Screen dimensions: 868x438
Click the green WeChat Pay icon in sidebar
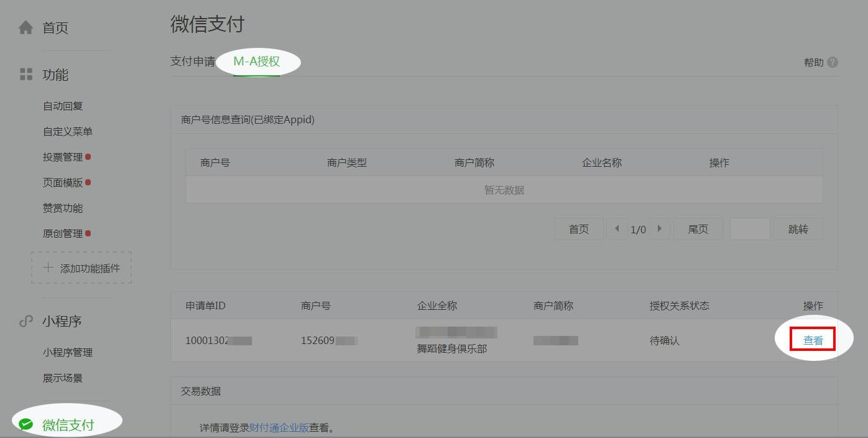26,425
